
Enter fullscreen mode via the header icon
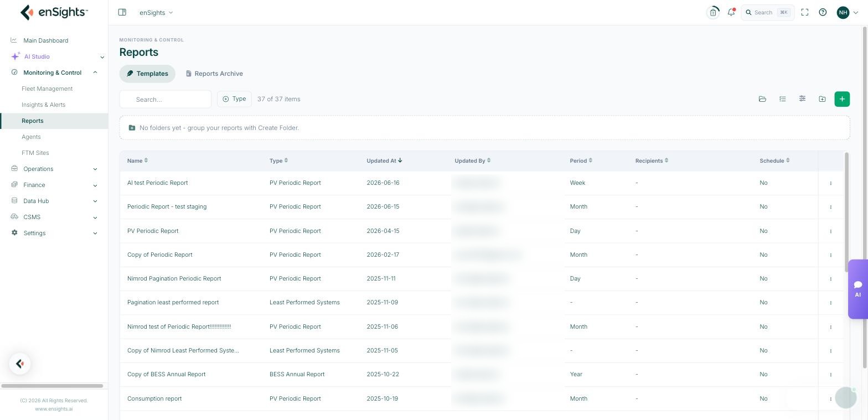tap(805, 12)
